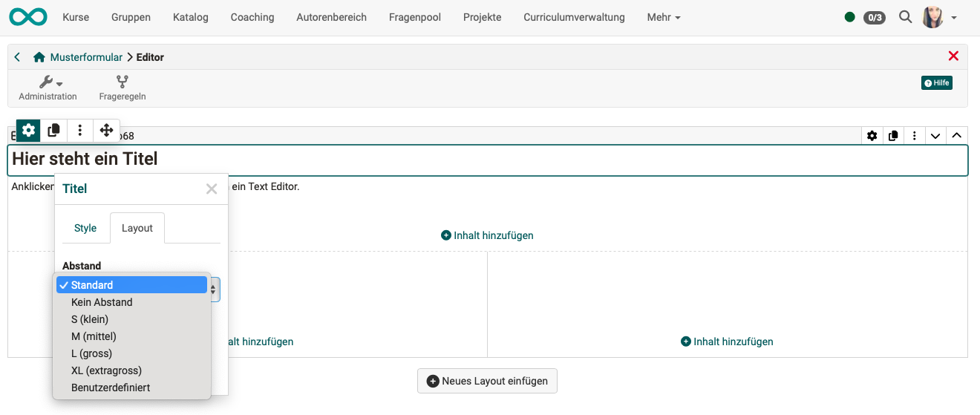This screenshot has width=980, height=415.
Task: Open Curriculumverwaltung in navigation
Action: tap(574, 17)
